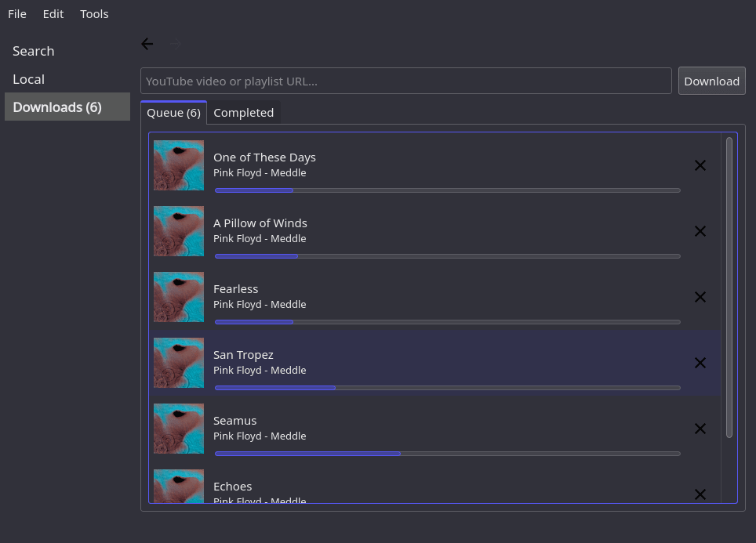Open the Tools menu
This screenshot has width=756, height=543.
[93, 13]
